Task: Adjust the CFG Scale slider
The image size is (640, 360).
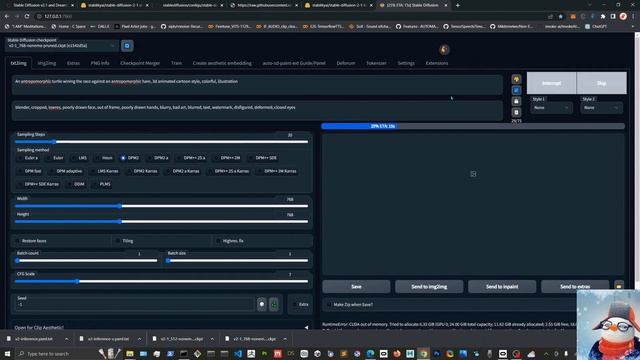Action: (x=161, y=281)
